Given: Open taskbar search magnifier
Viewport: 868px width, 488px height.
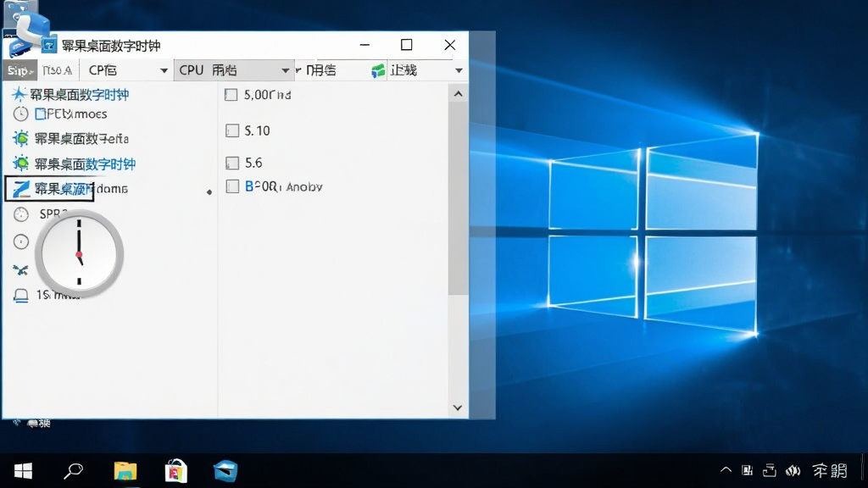Looking at the screenshot, I should tap(73, 471).
